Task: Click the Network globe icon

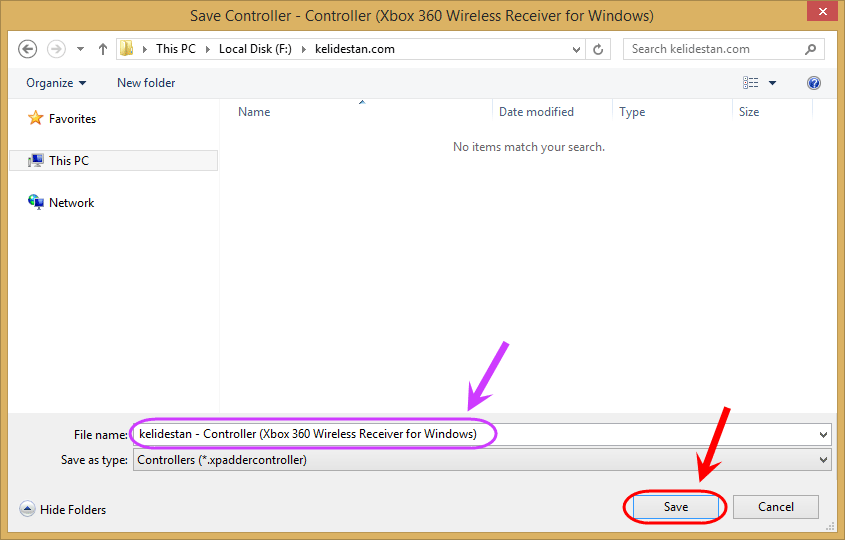Action: [x=36, y=202]
